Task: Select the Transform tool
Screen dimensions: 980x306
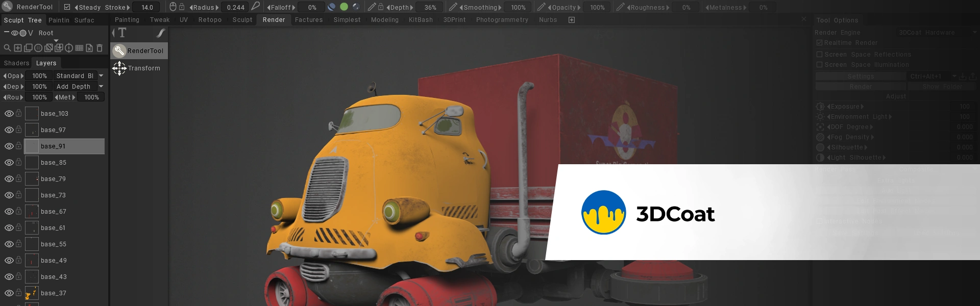Action: pyautogui.click(x=136, y=68)
